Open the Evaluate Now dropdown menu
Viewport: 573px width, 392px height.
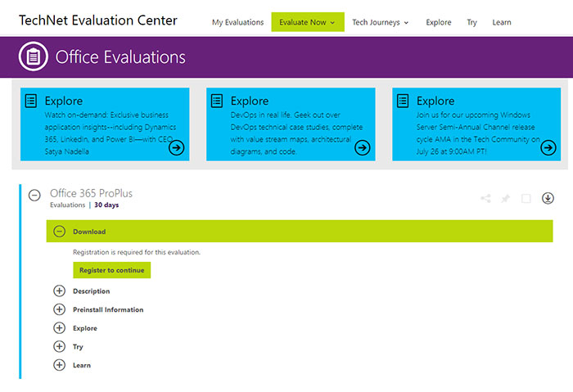point(308,22)
